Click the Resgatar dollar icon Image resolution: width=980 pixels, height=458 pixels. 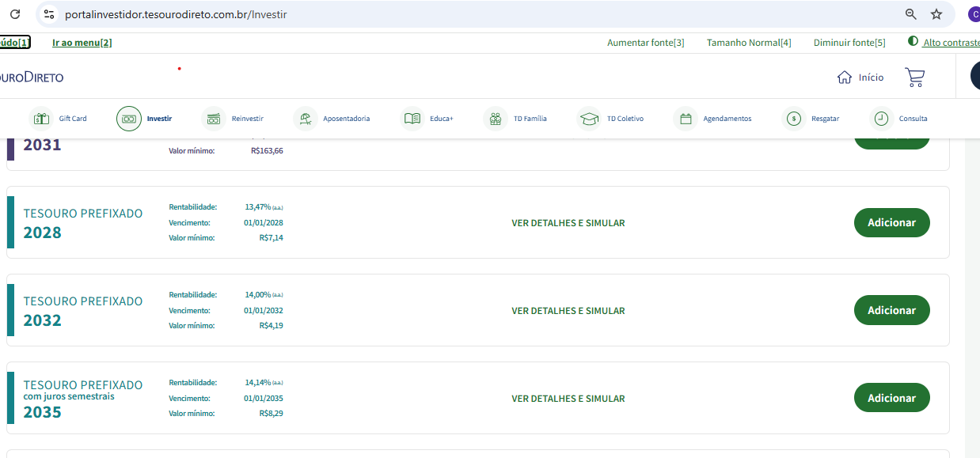click(x=793, y=119)
